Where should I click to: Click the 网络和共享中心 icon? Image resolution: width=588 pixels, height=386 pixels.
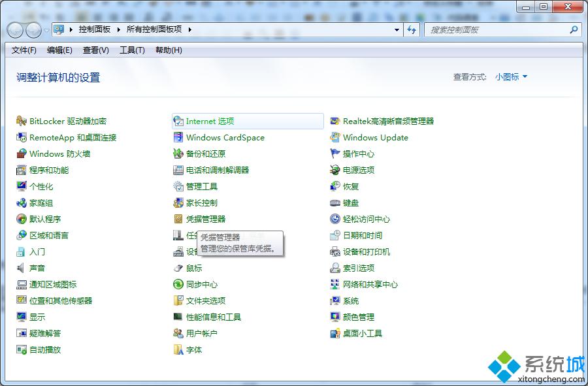(335, 284)
